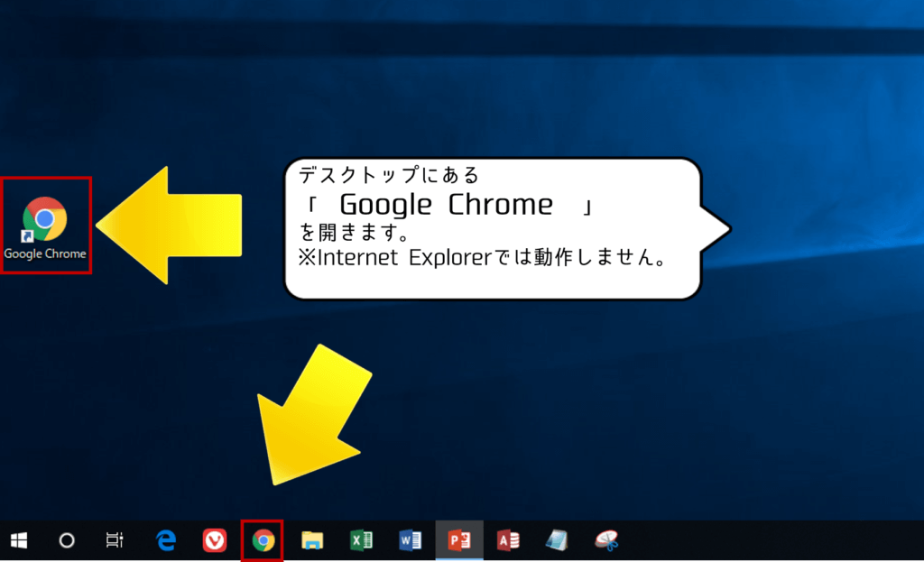Image resolution: width=924 pixels, height=562 pixels.
Task: Open the Windows Start menu
Action: 19,540
